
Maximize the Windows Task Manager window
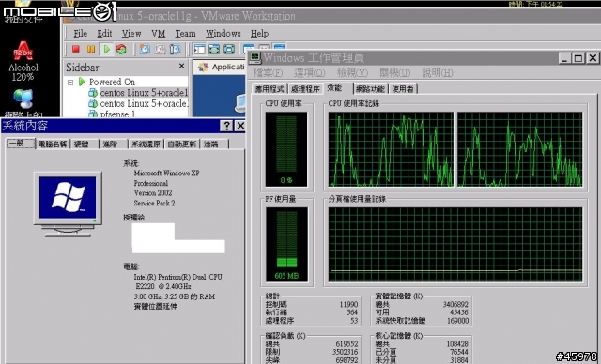(578, 58)
